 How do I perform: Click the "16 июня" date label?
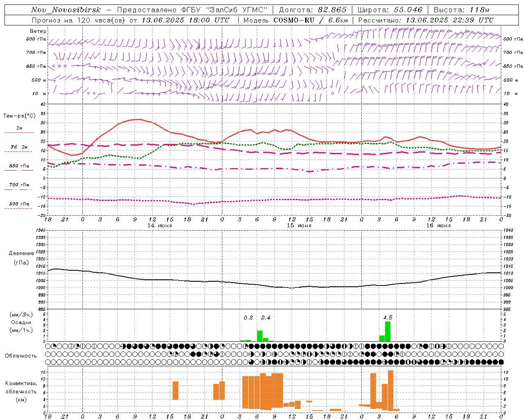pos(438,226)
